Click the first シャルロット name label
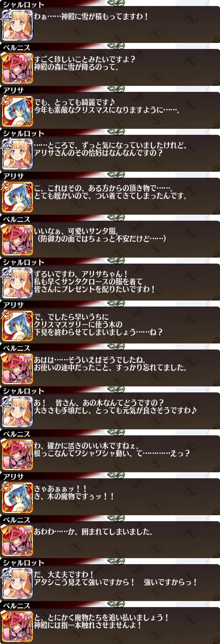Image resolution: width=220 pixels, height=644 pixels. click(23, 4)
